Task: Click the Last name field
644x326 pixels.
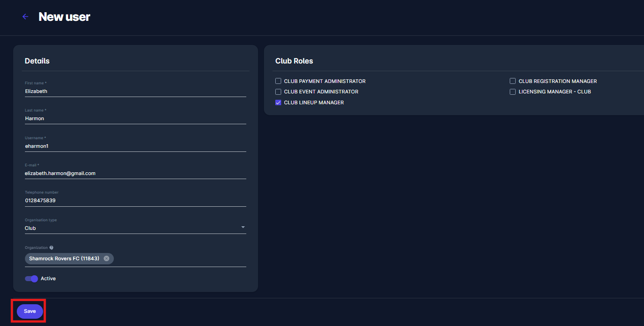Action: click(135, 118)
